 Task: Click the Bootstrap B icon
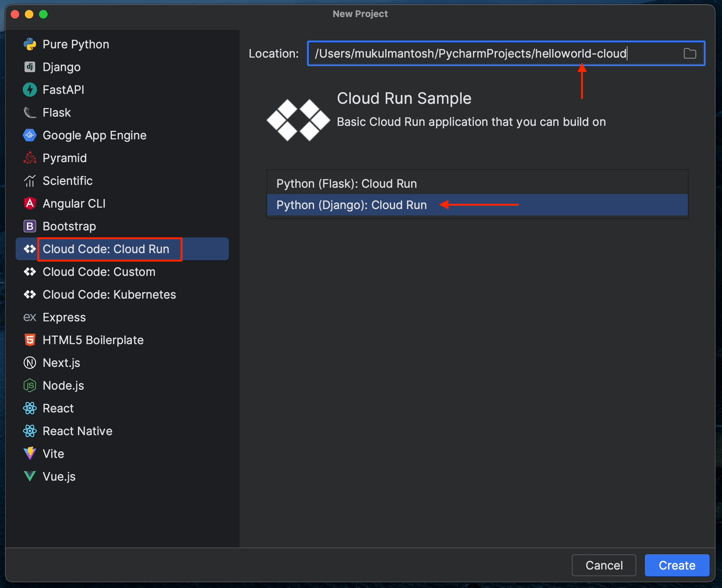pyautogui.click(x=30, y=226)
